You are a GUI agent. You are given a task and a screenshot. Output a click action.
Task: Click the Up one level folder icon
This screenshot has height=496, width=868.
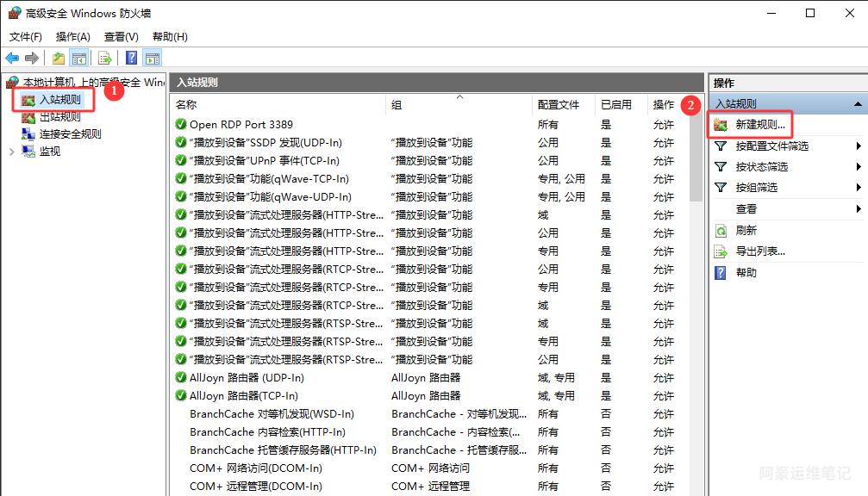click(x=58, y=58)
